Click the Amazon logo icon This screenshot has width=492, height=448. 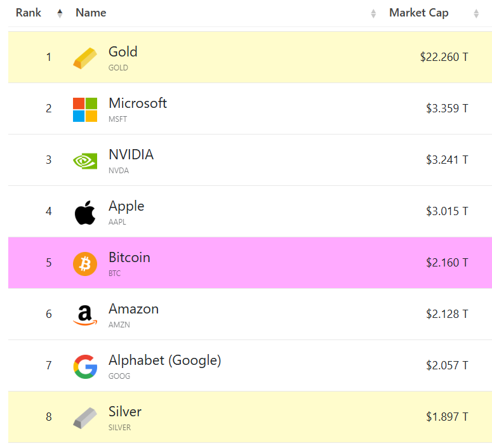coord(85,315)
